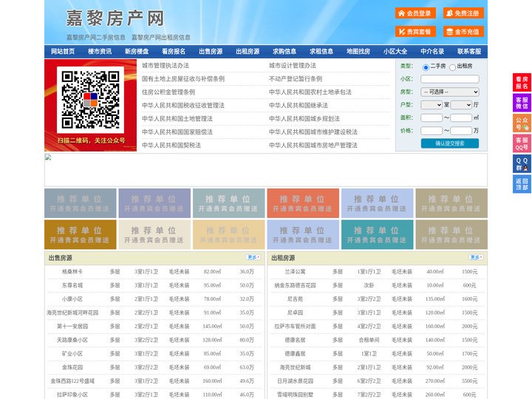
Task: Click 更多 in the 出租房源 section header
Action: (476, 258)
